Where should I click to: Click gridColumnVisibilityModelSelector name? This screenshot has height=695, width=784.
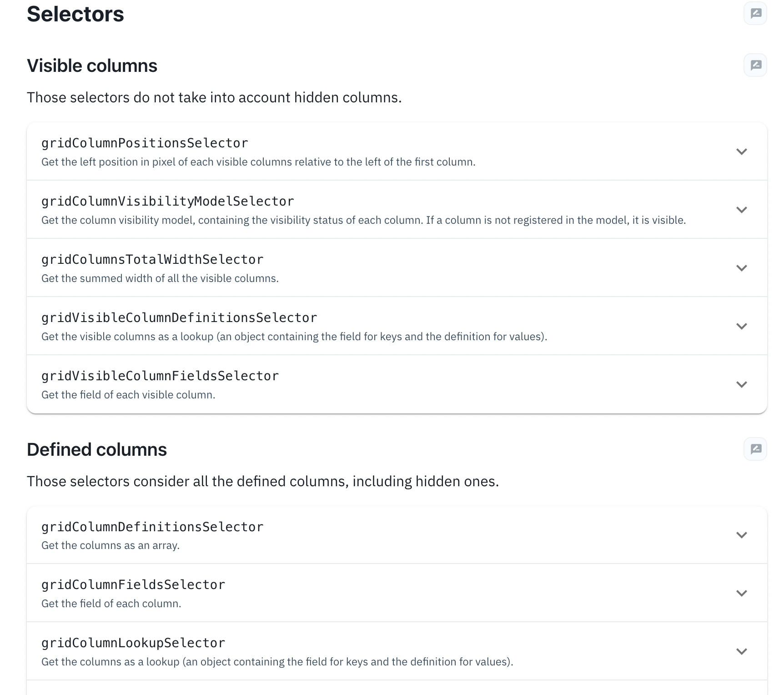pyautogui.click(x=168, y=201)
